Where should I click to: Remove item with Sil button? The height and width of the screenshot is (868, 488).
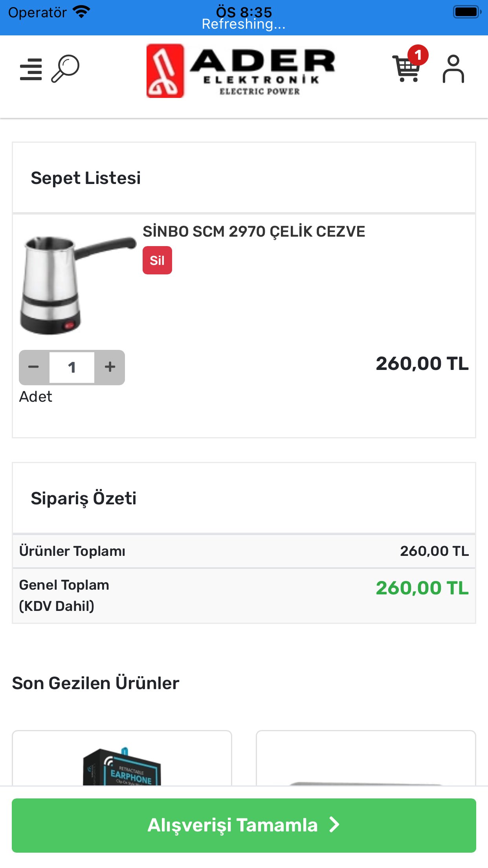pos(157,260)
